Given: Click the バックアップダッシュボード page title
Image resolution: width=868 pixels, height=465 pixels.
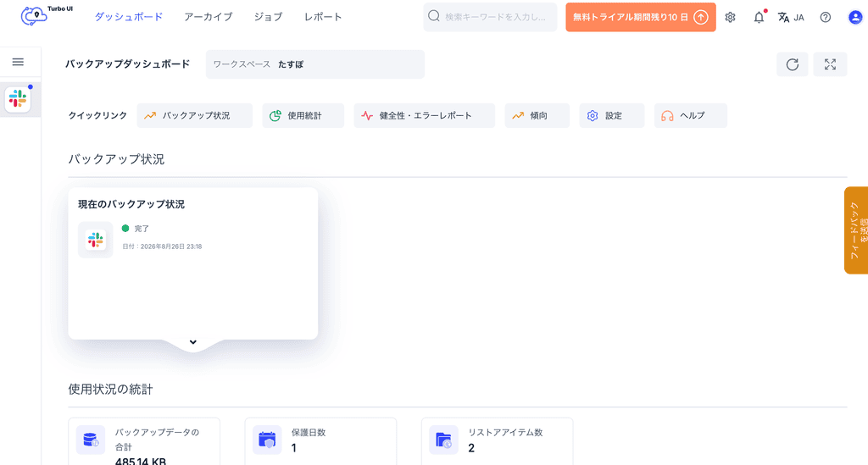Looking at the screenshot, I should click(127, 64).
